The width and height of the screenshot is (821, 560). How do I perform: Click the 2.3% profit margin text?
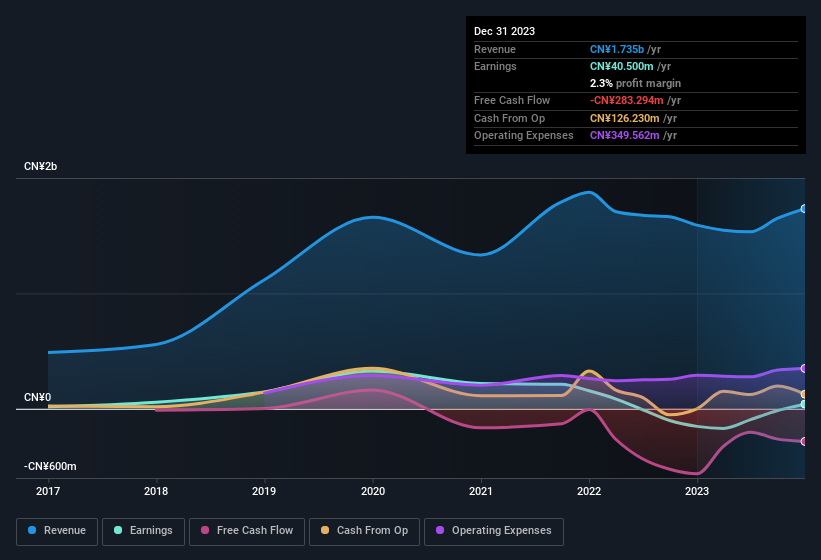pyautogui.click(x=635, y=83)
